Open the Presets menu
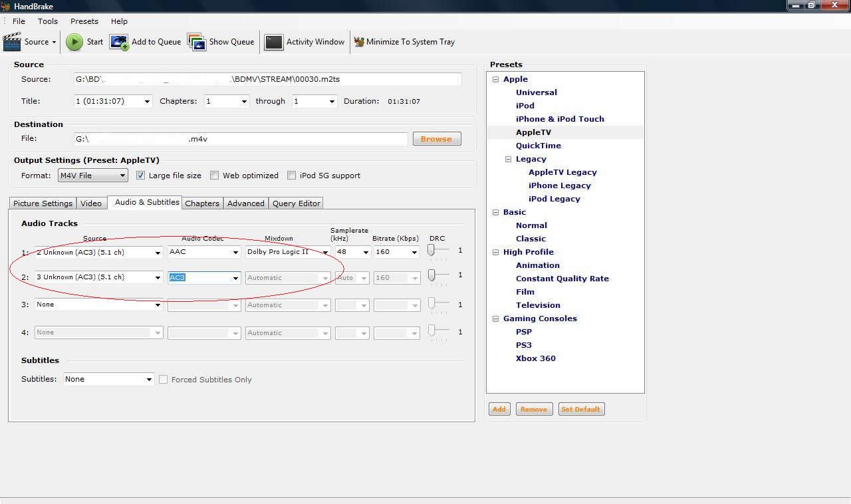The width and height of the screenshot is (851, 504). coord(84,21)
